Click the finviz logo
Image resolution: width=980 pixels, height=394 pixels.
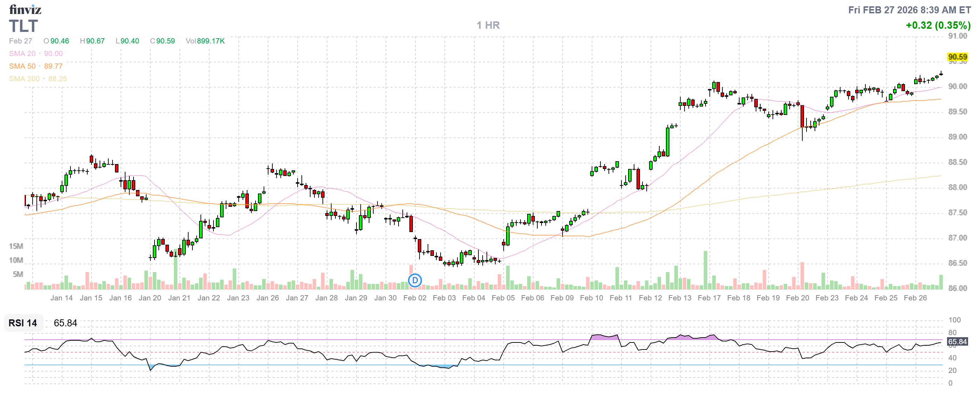[x=25, y=9]
